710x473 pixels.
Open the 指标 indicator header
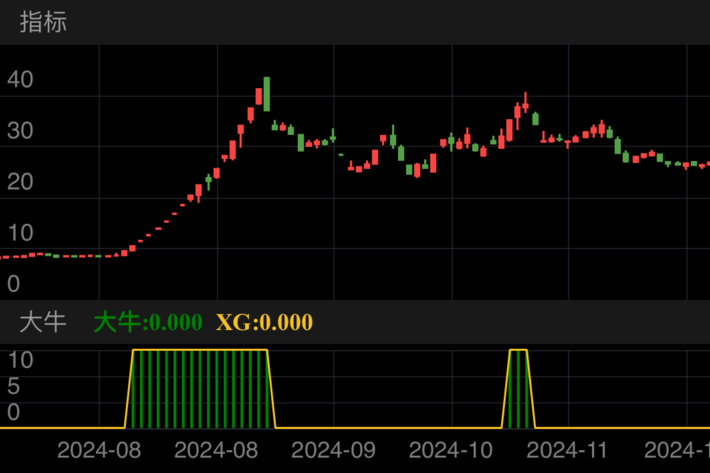[44, 22]
